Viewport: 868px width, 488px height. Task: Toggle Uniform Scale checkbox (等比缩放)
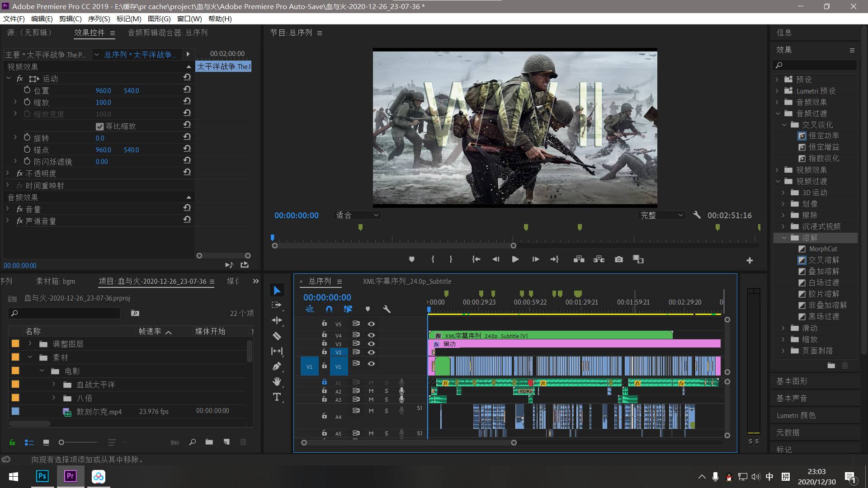100,127
